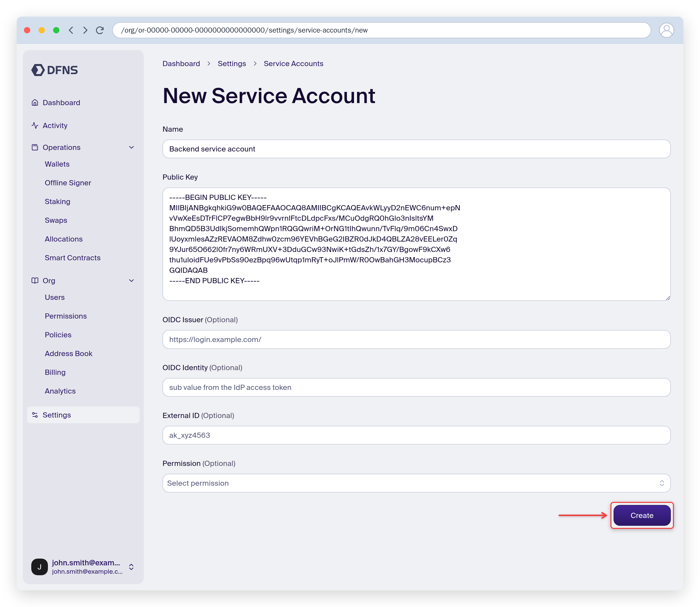Open Billing under Org
This screenshot has width=700, height=607.
tap(55, 372)
